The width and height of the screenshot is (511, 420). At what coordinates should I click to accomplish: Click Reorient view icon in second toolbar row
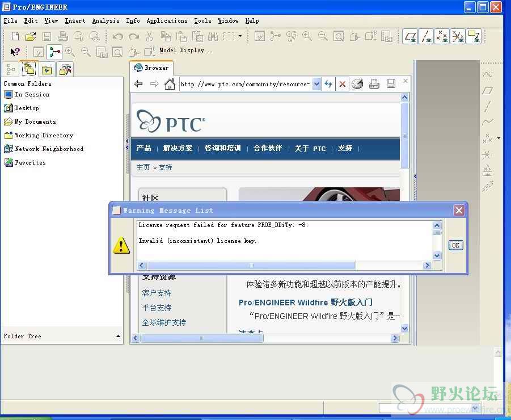tap(133, 52)
